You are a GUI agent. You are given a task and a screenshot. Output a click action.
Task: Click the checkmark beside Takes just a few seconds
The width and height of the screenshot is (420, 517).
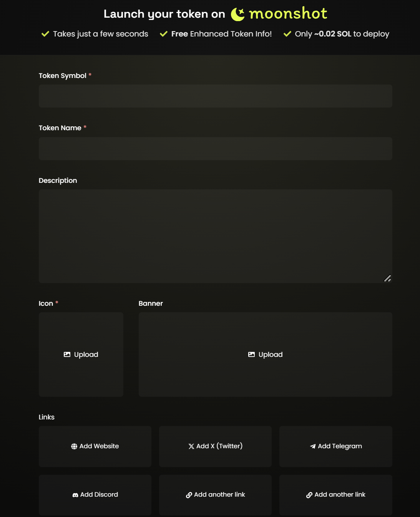[45, 34]
